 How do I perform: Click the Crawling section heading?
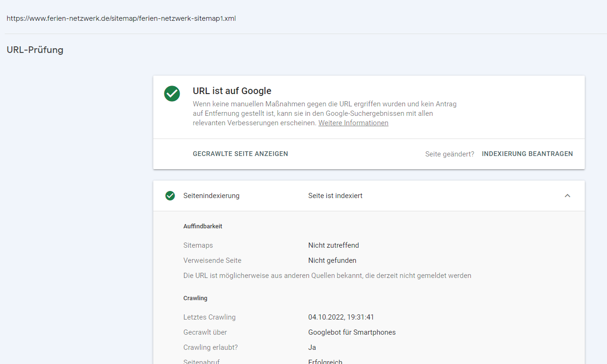(x=195, y=298)
